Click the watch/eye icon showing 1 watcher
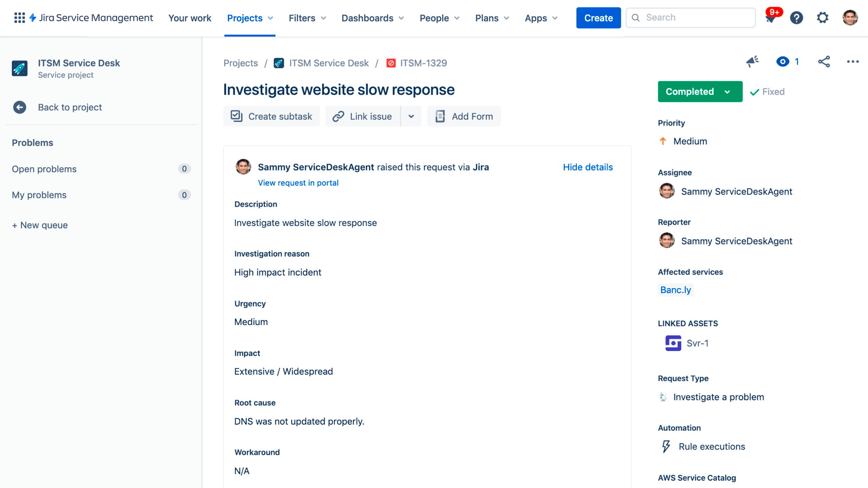This screenshot has height=488, width=868. 783,61
